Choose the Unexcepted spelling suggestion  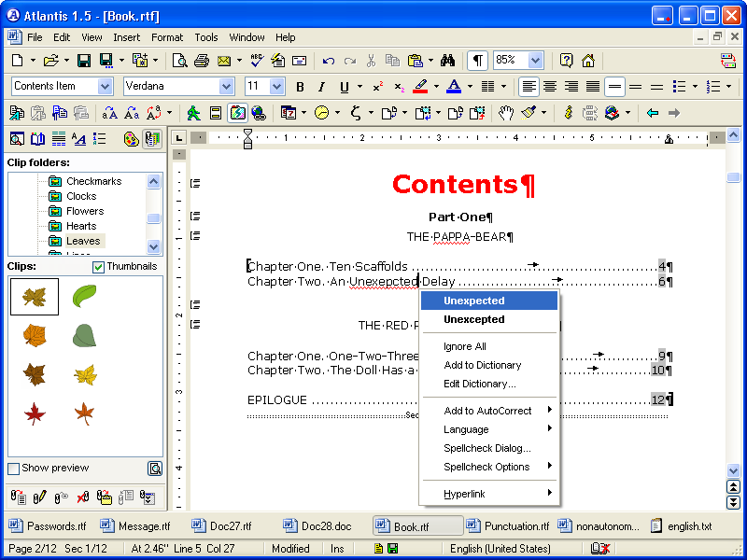tap(489, 319)
